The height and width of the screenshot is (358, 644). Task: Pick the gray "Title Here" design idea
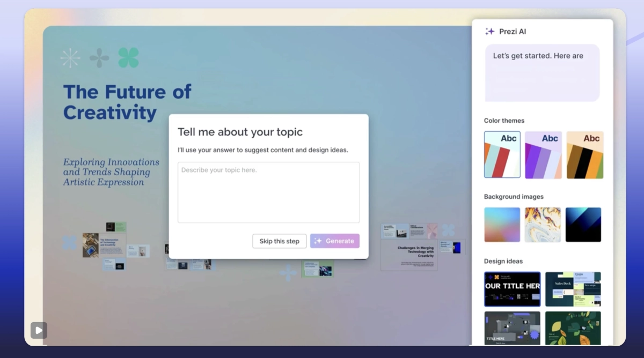pyautogui.click(x=513, y=328)
